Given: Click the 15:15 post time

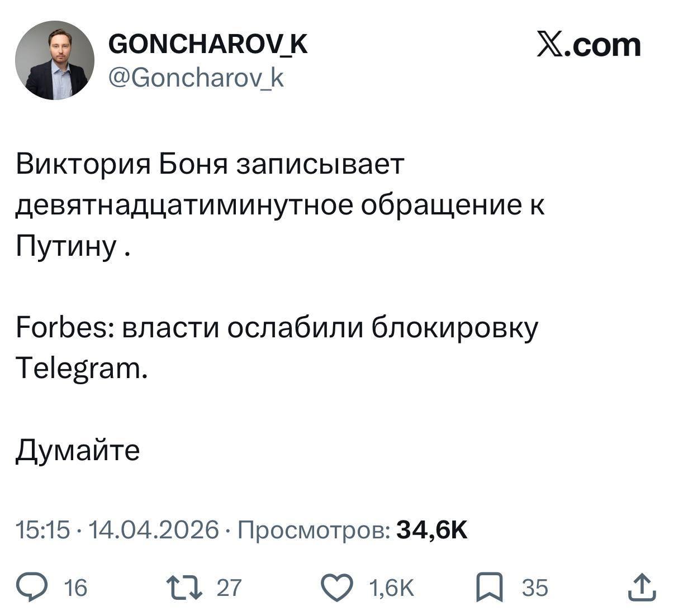Looking at the screenshot, I should point(43,529).
